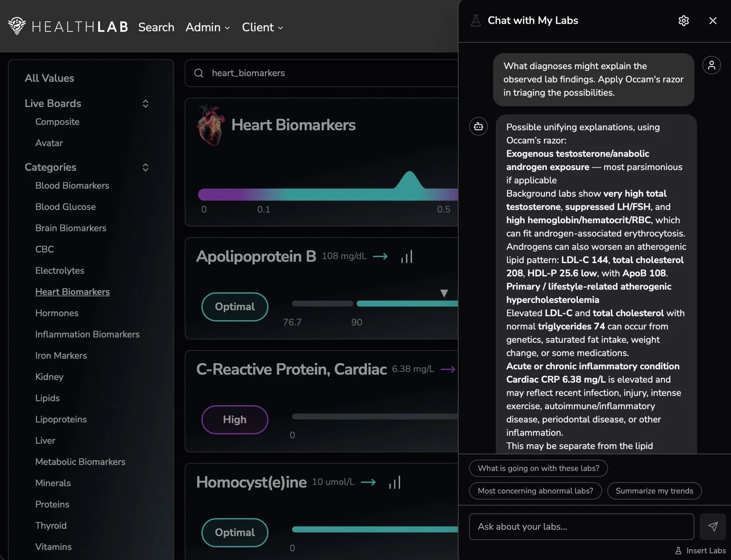The height and width of the screenshot is (560, 731).
Task: Focus the 'Ask about your labs' input
Action: coord(582,527)
